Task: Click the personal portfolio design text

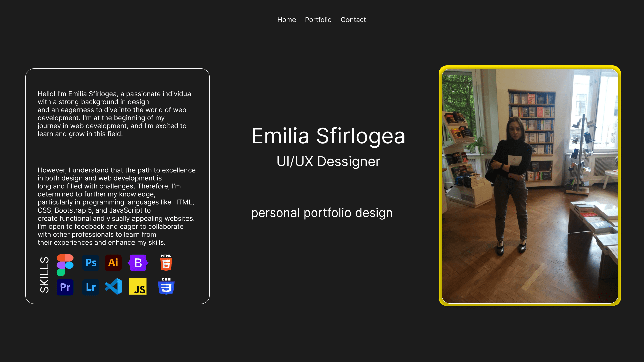Action: (x=321, y=213)
